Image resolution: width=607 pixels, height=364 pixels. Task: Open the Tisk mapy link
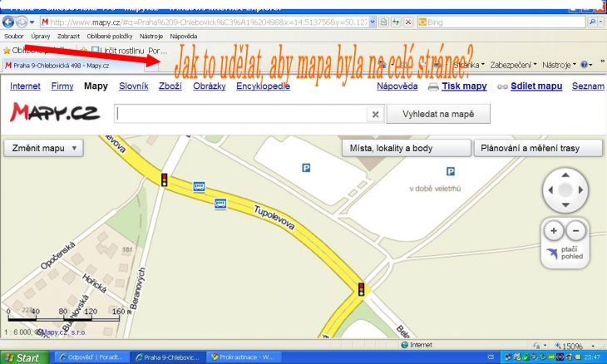click(x=464, y=86)
